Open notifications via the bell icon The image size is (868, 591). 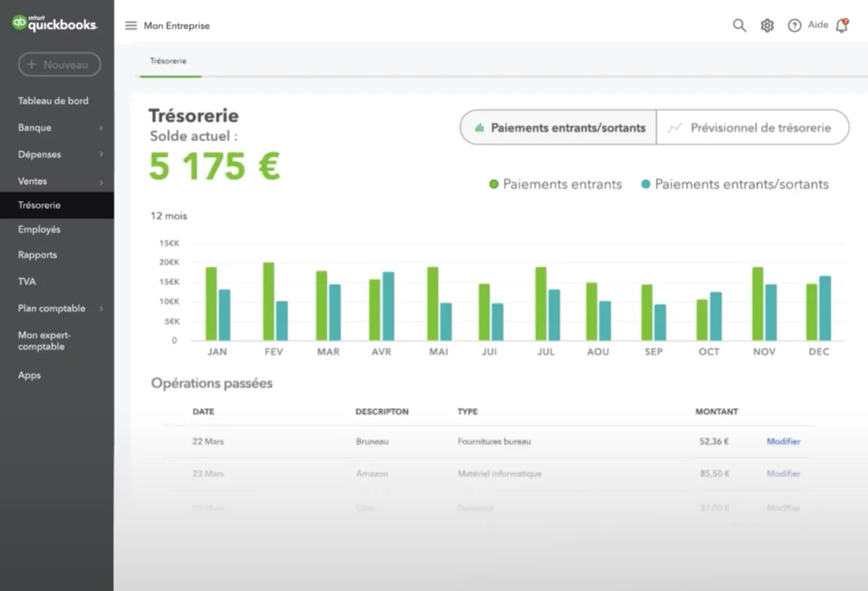click(x=841, y=25)
